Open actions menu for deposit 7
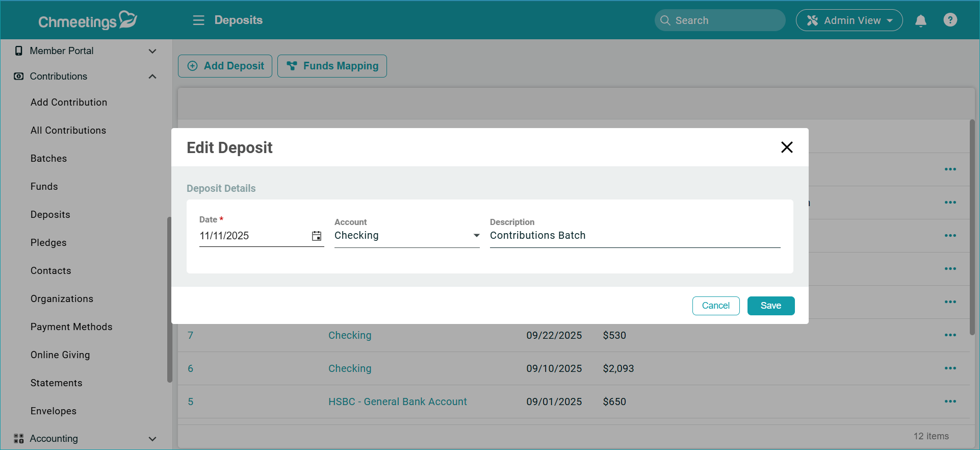 (x=950, y=335)
